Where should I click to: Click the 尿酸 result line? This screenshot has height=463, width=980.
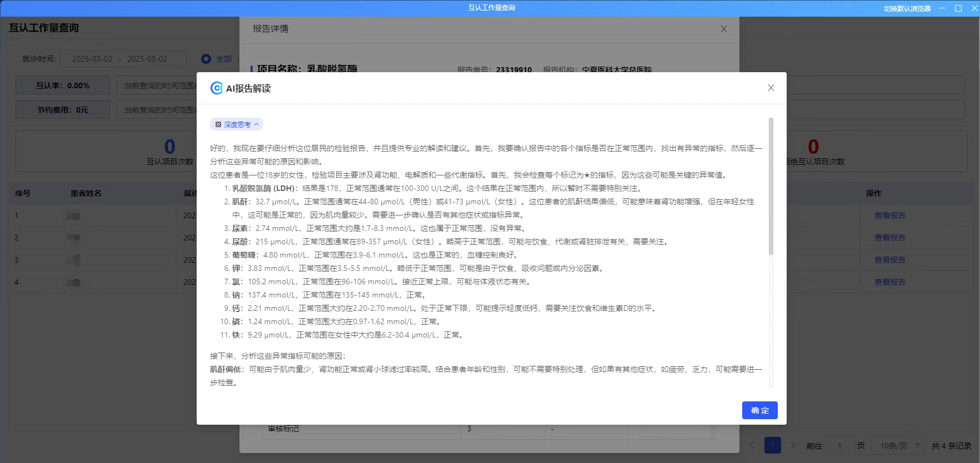[x=450, y=241]
